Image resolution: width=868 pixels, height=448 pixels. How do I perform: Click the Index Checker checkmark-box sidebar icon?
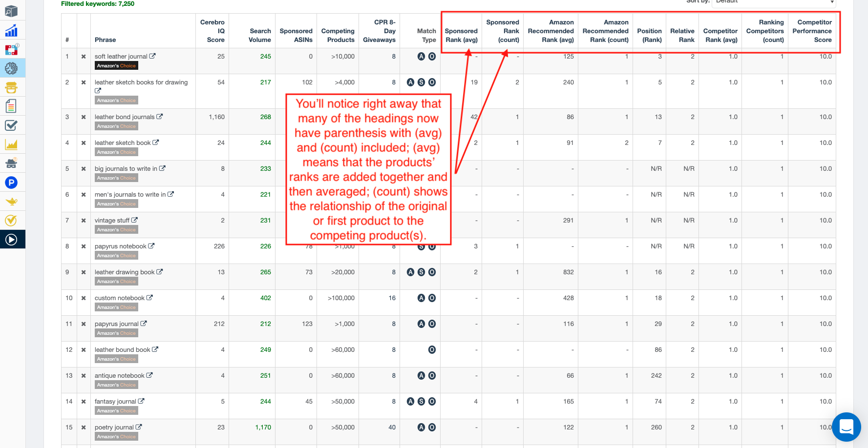11,125
